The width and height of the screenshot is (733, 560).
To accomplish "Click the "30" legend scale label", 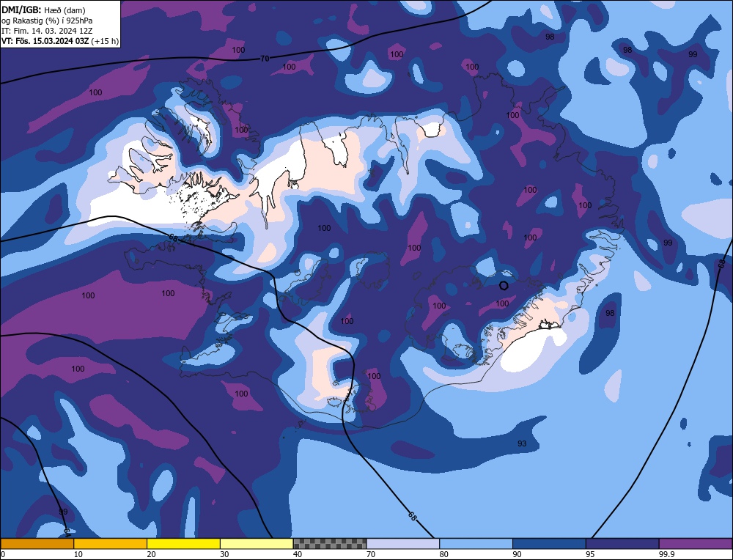I will coord(224,554).
